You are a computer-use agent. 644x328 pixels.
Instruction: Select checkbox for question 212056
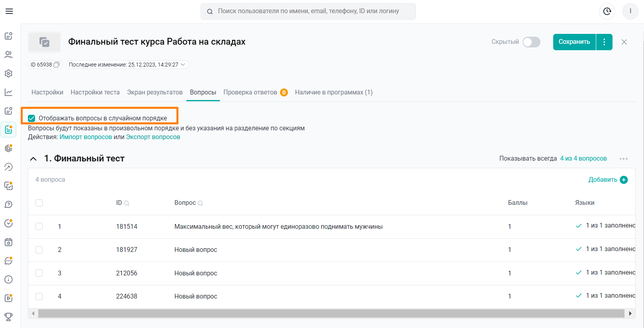[39, 273]
